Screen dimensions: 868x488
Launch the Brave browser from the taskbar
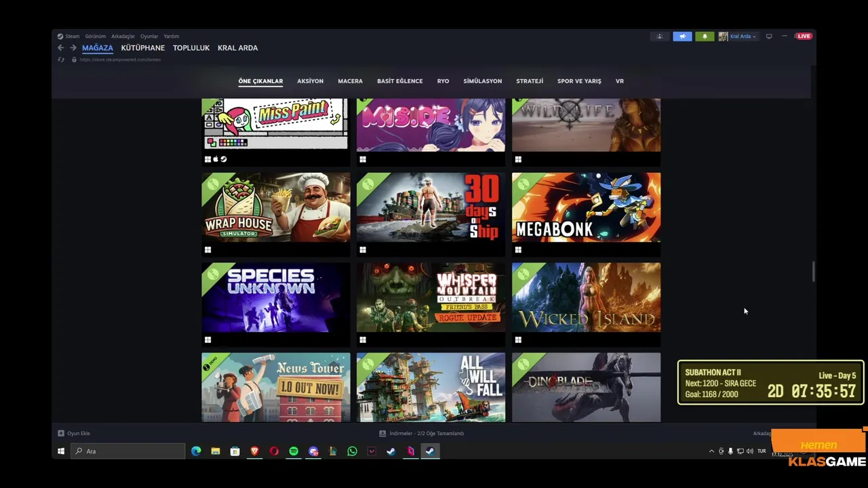255,451
